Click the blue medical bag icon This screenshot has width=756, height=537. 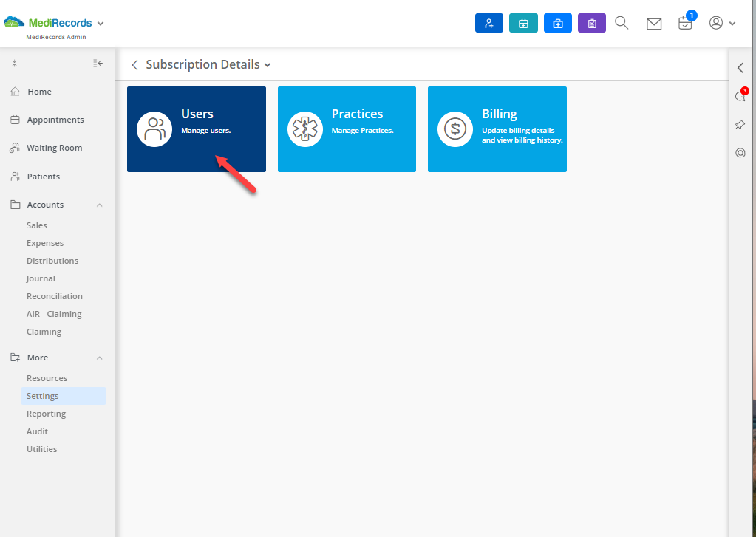coord(557,23)
